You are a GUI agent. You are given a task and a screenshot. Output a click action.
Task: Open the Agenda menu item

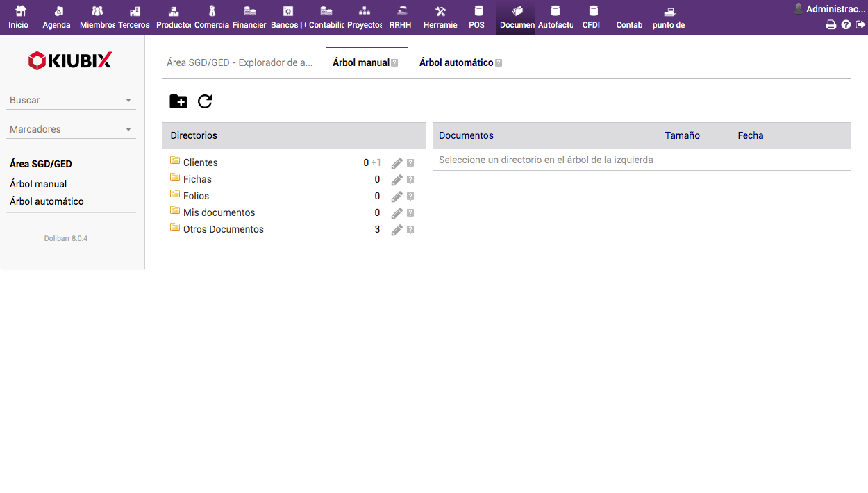coord(57,17)
